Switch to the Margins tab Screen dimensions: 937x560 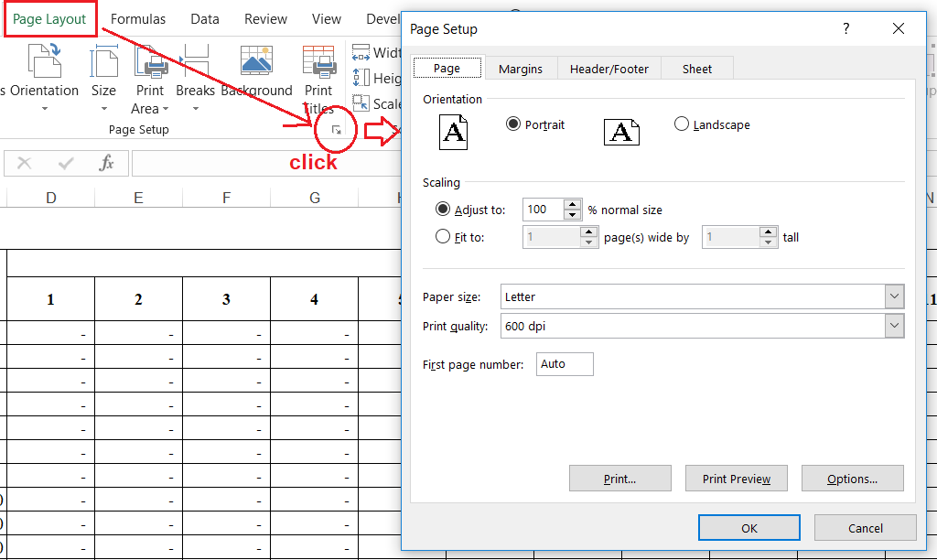521,68
